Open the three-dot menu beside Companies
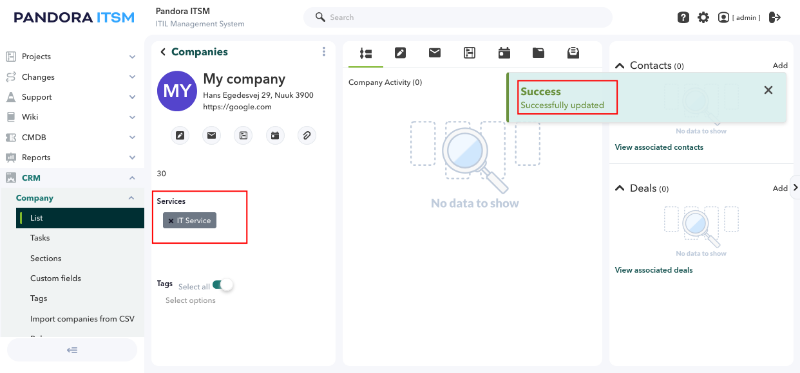Screen dimensions: 800x373 323,52
